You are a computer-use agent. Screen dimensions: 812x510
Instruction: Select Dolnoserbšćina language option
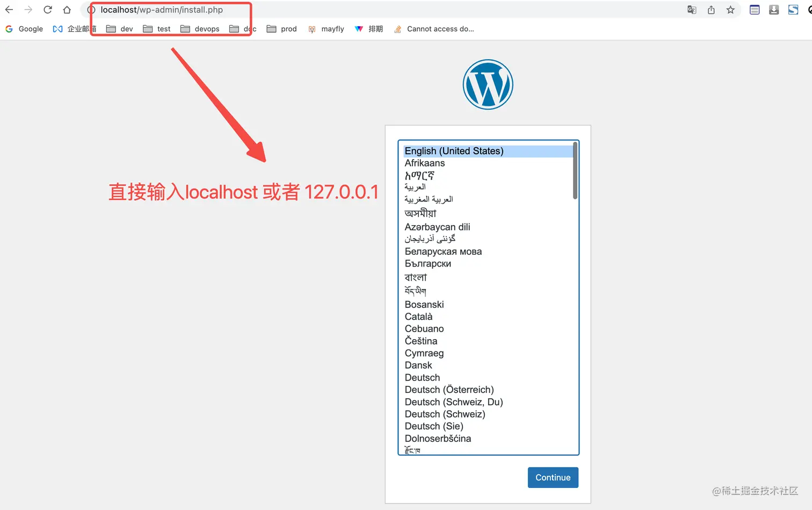click(x=488, y=439)
